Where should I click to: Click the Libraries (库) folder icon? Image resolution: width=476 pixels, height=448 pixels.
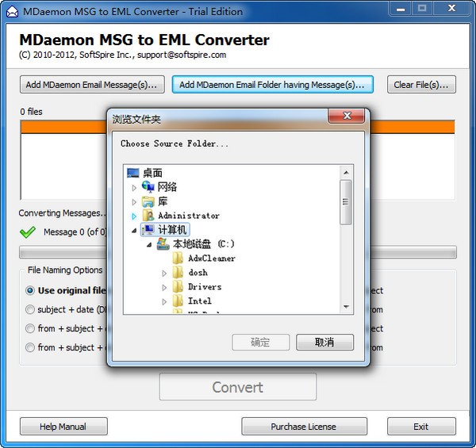(148, 201)
